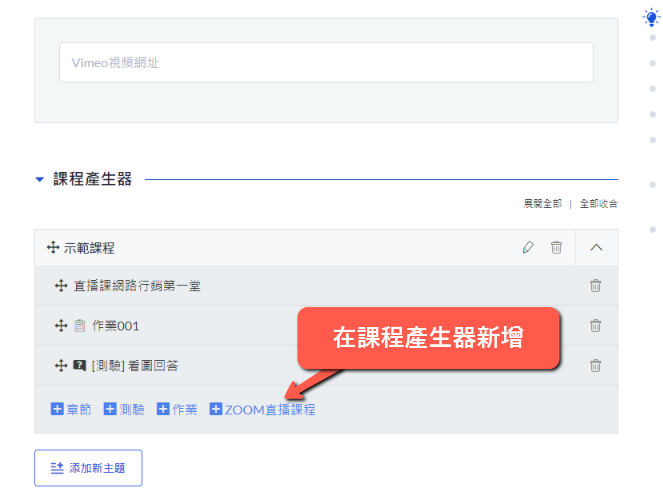Open [測驗] 看圖回答 row text
The height and width of the screenshot is (504, 663).
(x=135, y=366)
